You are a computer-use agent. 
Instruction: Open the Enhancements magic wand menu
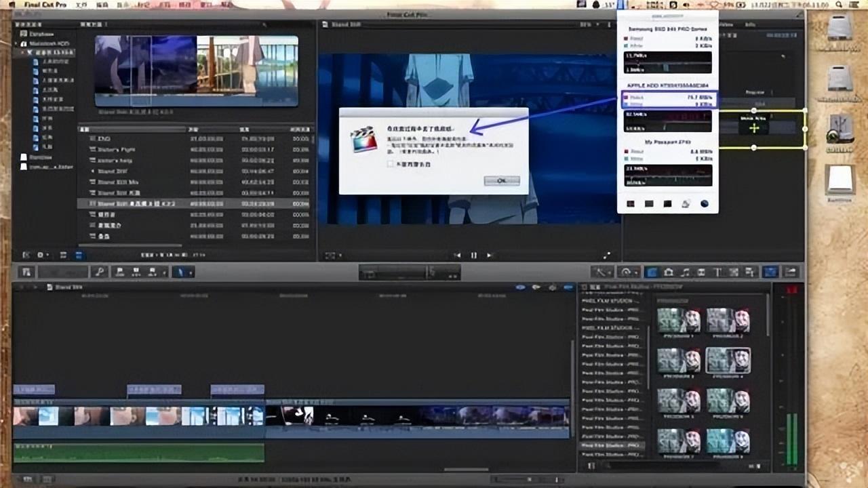click(601, 272)
